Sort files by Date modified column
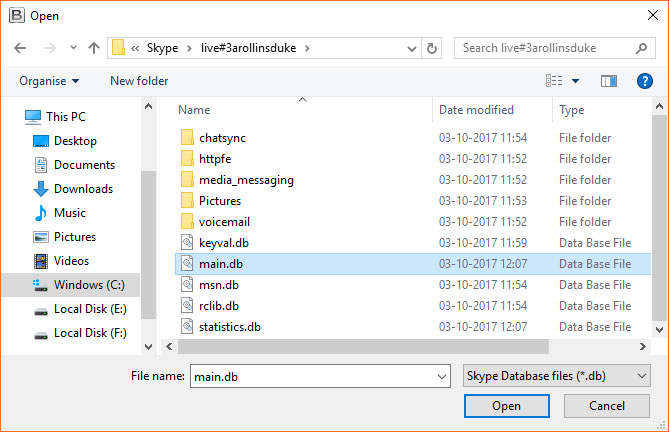This screenshot has height=432, width=669. coord(476,110)
